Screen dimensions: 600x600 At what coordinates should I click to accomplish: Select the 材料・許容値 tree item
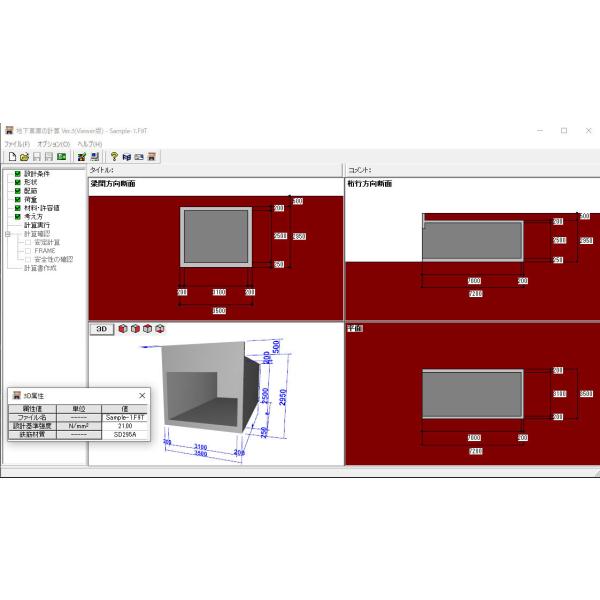pyautogui.click(x=41, y=208)
